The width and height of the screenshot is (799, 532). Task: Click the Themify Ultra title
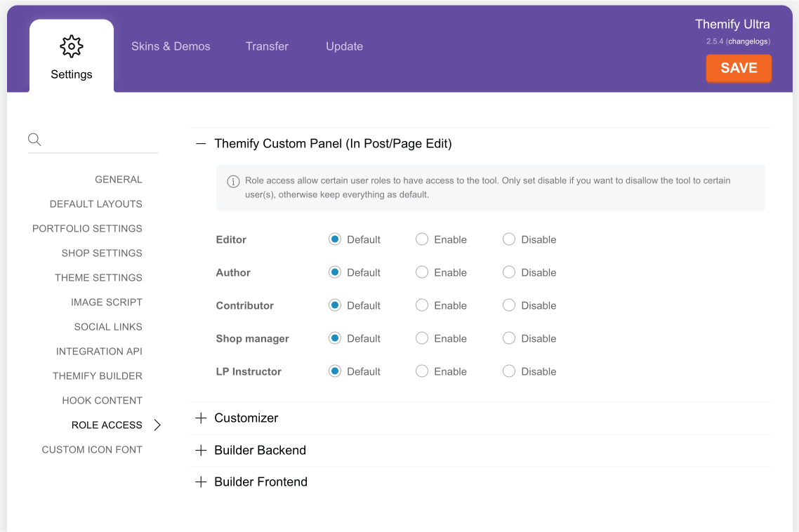(x=732, y=25)
